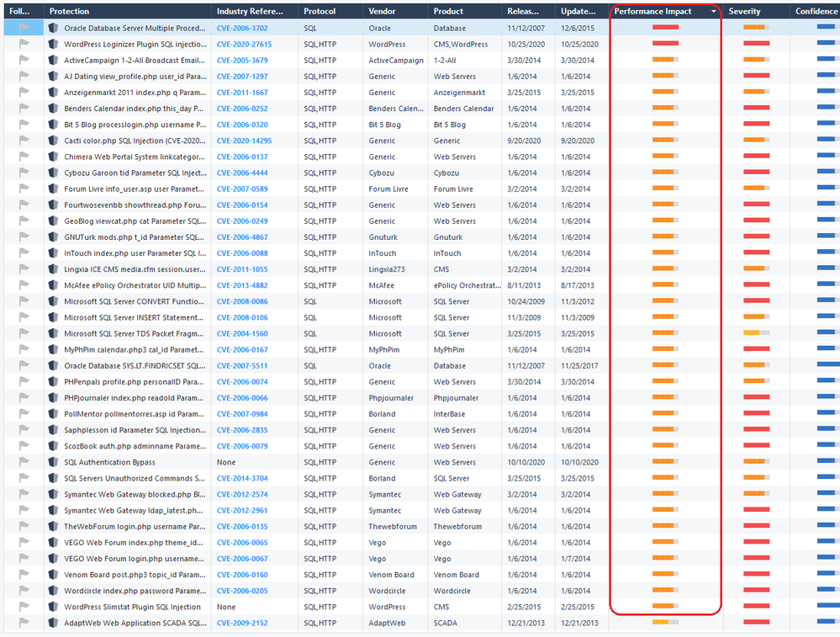840x637 pixels.
Task: Sort by the Update date column header
Action: [x=582, y=11]
